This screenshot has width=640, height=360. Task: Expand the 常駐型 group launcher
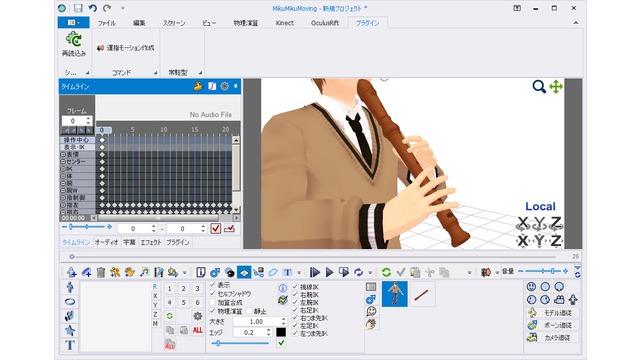click(x=200, y=73)
